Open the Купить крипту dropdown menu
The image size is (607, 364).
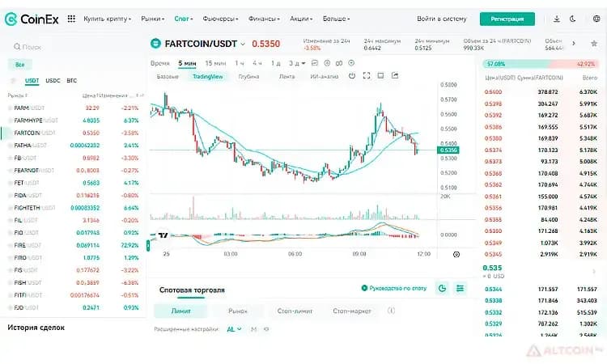[107, 19]
